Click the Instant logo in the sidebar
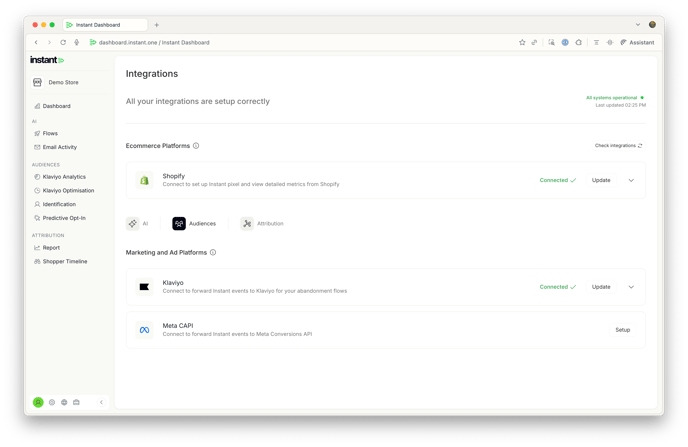This screenshot has height=447, width=688. [47, 60]
